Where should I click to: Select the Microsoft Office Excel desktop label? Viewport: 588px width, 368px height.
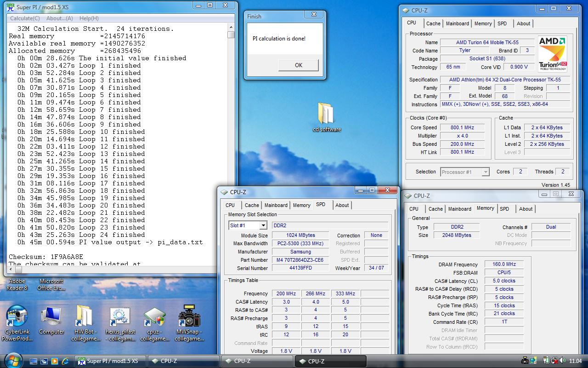[x=51, y=284]
